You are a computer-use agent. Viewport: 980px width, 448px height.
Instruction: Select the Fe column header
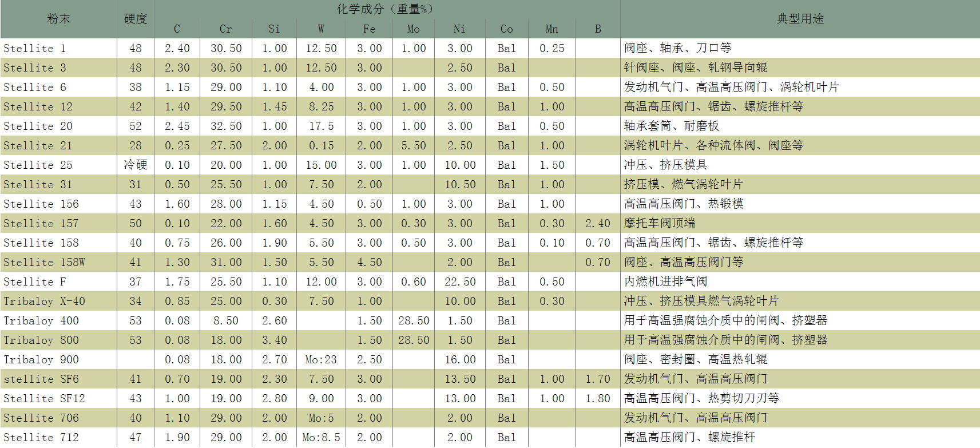pos(369,29)
